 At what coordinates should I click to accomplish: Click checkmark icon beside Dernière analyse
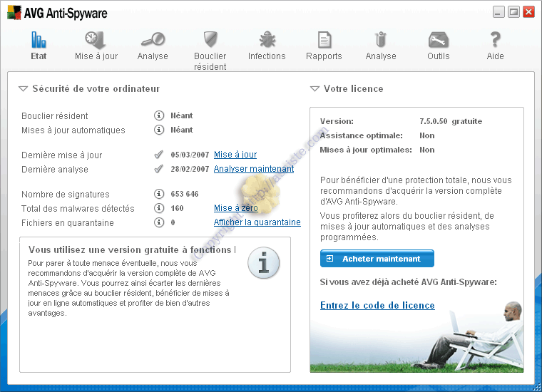tap(158, 169)
